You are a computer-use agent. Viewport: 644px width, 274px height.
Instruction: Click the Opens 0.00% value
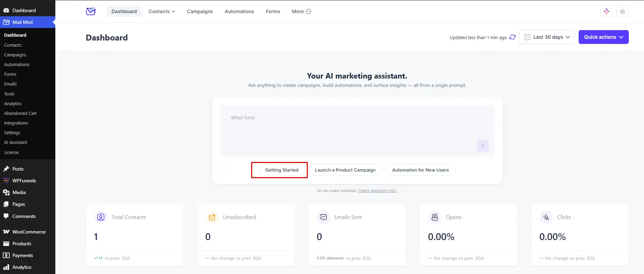click(441, 237)
